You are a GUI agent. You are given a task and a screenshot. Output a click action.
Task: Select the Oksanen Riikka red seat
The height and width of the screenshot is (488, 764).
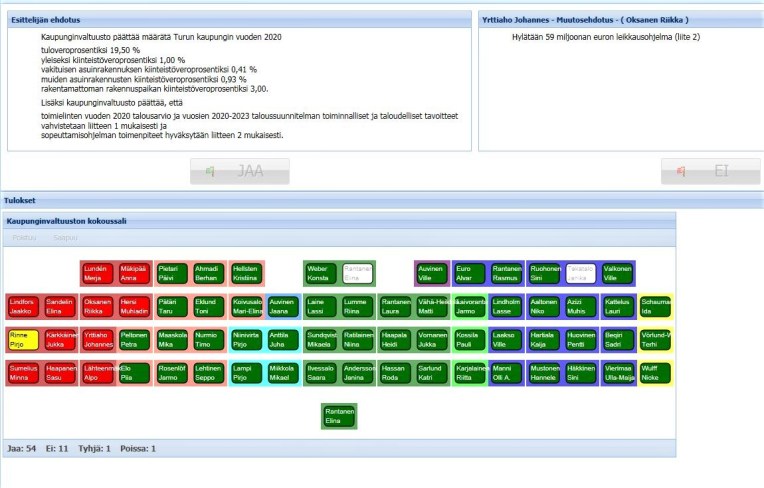97,306
